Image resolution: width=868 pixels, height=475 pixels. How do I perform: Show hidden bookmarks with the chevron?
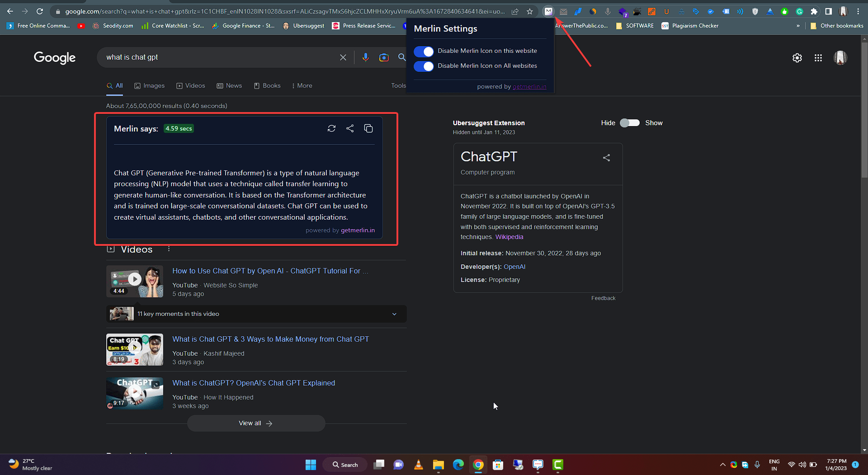[x=798, y=26]
